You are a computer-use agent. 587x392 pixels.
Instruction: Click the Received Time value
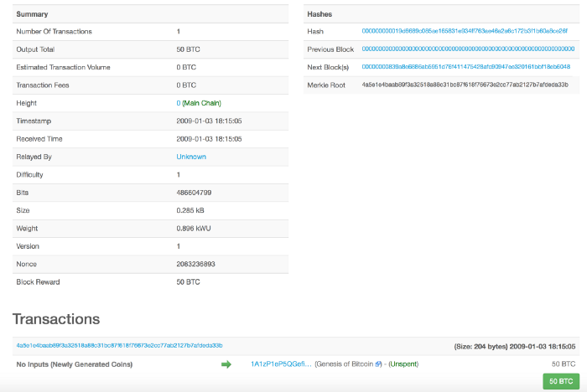(209, 139)
